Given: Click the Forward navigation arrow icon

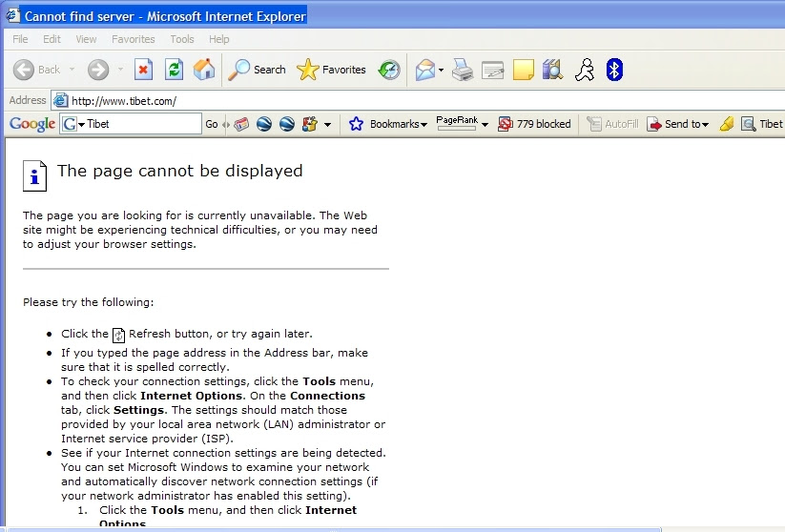Looking at the screenshot, I should 98,70.
